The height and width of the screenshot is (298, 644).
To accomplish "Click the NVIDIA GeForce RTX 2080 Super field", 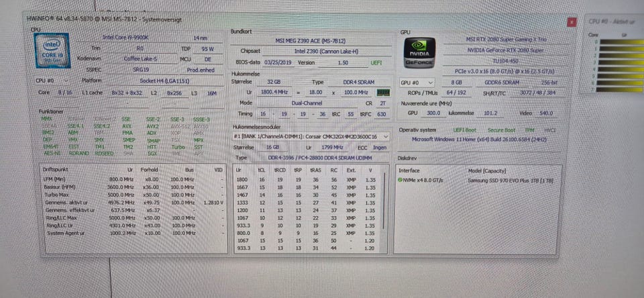I will 506,50.
